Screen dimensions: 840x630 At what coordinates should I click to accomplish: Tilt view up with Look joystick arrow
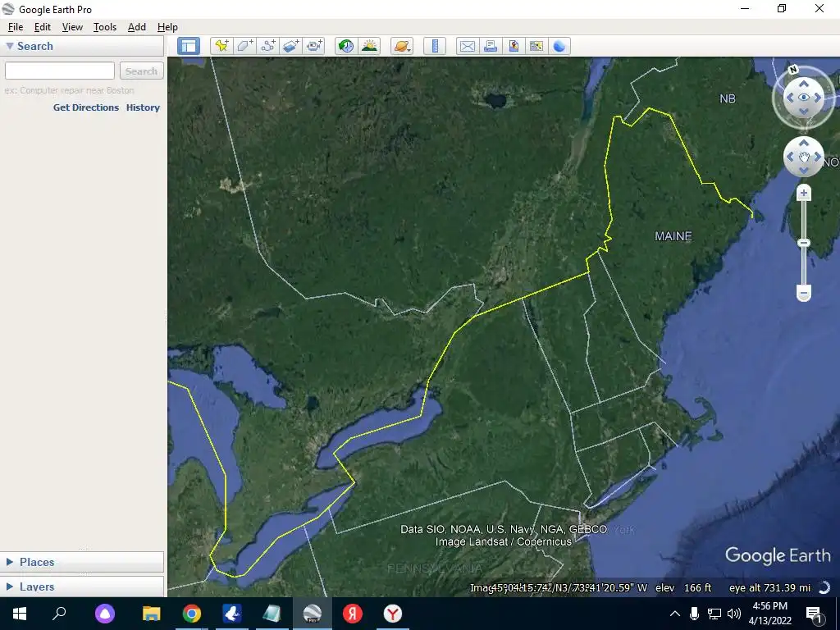coord(804,84)
